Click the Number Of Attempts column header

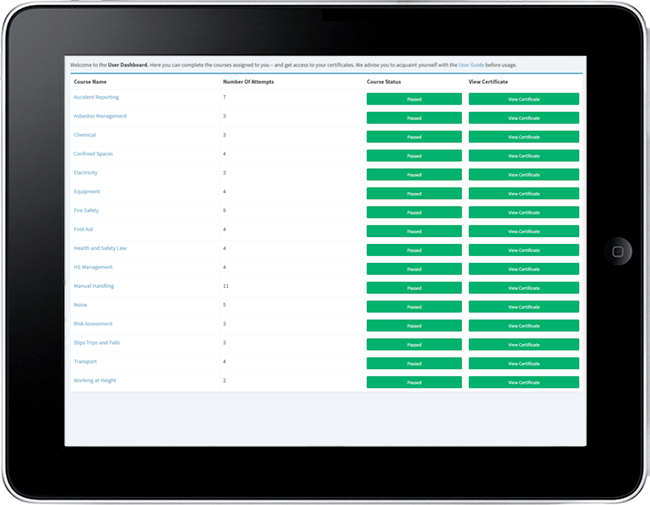click(248, 81)
